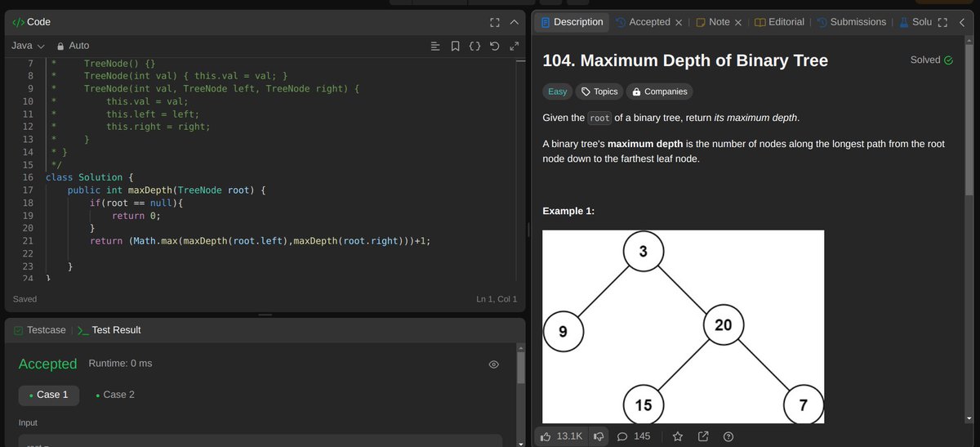Image resolution: width=980 pixels, height=447 pixels.
Task: Open the Solutions tab with flask icon
Action: click(x=915, y=22)
